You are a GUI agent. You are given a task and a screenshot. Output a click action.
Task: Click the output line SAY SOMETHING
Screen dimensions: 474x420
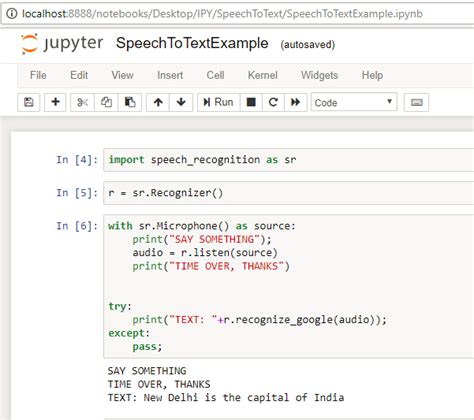point(147,371)
